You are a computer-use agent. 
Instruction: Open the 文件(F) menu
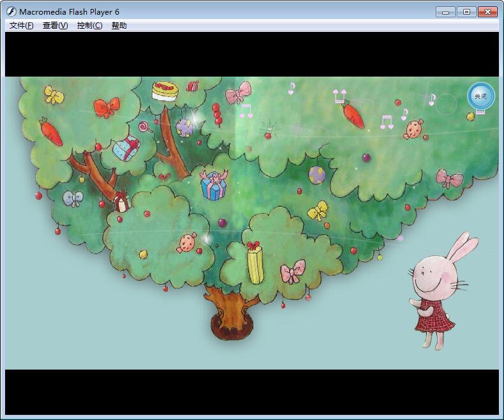tap(21, 26)
